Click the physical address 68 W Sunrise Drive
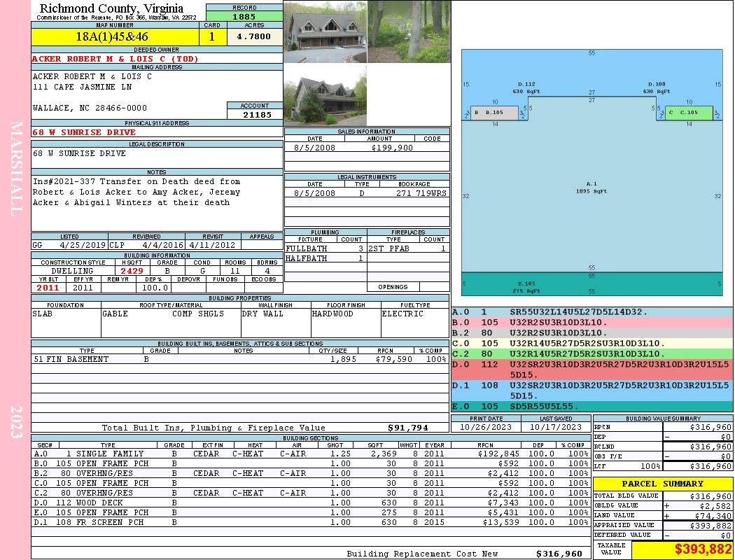This screenshot has width=735, height=560. 84,132
